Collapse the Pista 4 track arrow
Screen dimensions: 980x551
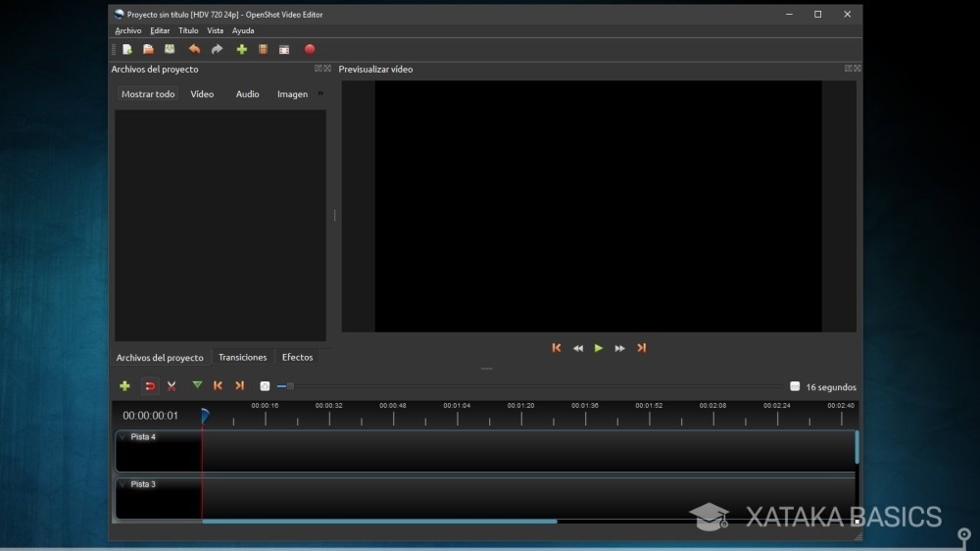(x=122, y=437)
